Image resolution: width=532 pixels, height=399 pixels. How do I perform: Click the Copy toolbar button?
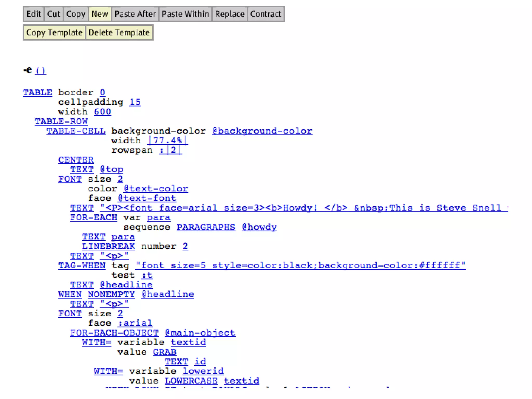point(76,14)
